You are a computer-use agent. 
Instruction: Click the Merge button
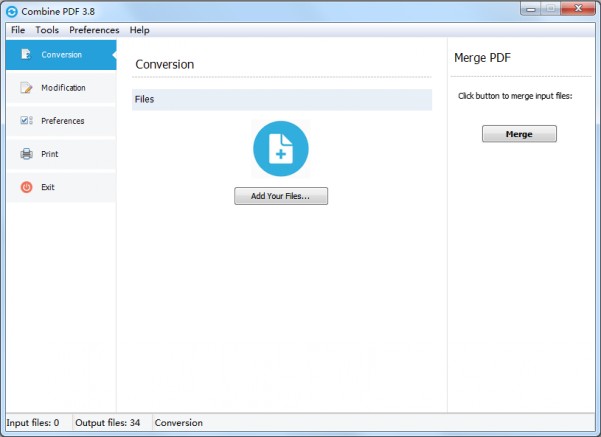click(x=519, y=134)
